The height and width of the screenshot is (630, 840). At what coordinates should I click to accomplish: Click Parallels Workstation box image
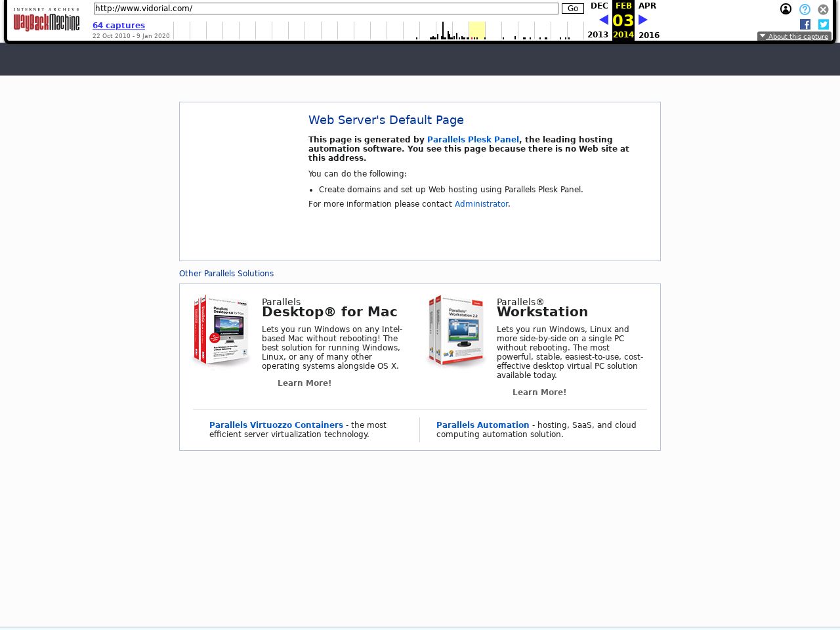point(456,331)
